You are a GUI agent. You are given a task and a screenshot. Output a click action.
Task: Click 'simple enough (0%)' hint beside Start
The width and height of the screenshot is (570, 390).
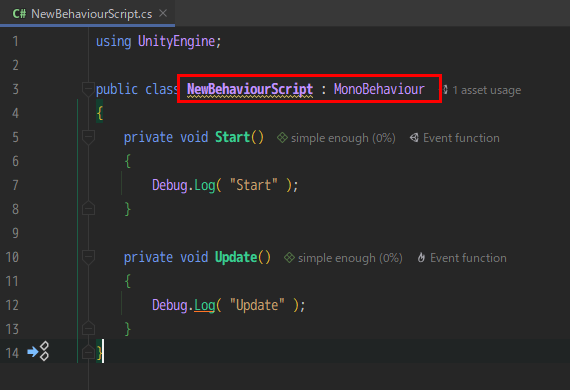coord(343,138)
